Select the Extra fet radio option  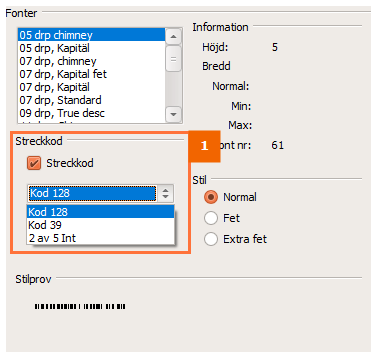coord(211,239)
